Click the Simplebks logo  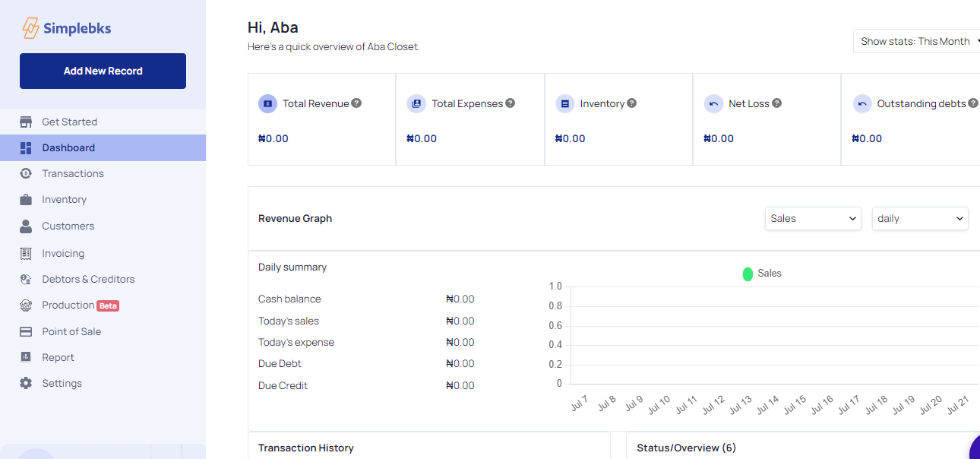click(x=67, y=28)
